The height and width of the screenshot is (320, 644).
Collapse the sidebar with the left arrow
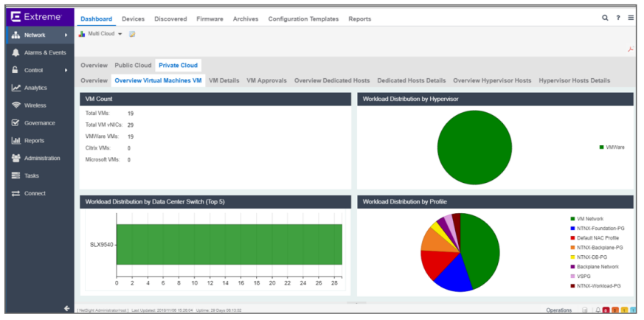(67, 308)
